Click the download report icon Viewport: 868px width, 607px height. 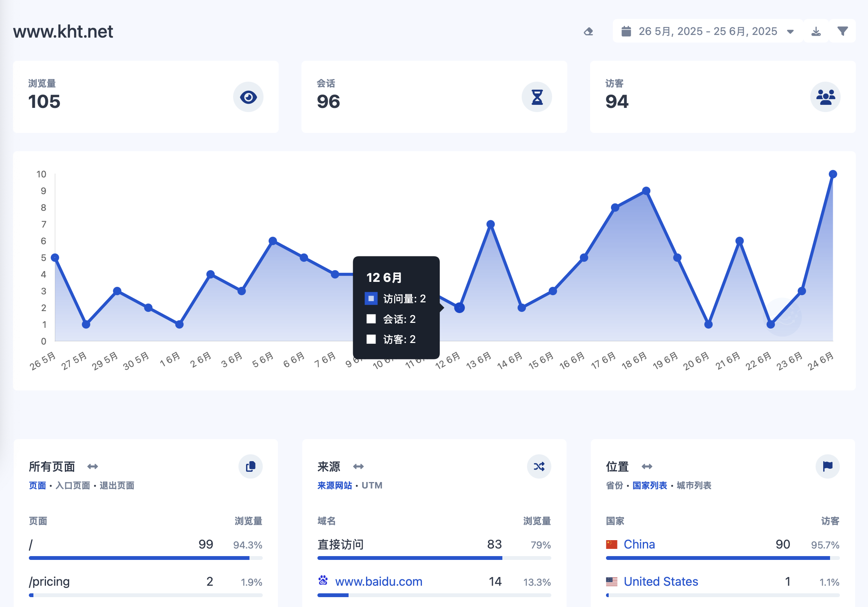[815, 31]
